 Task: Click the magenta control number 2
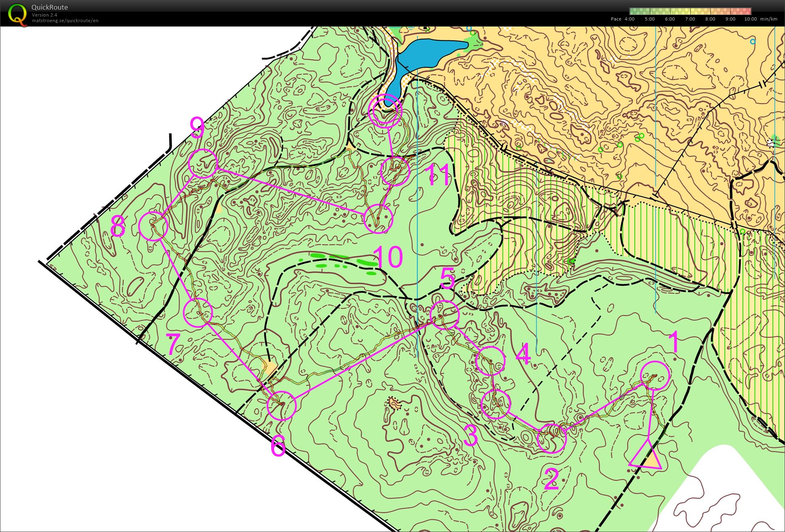[x=551, y=479]
